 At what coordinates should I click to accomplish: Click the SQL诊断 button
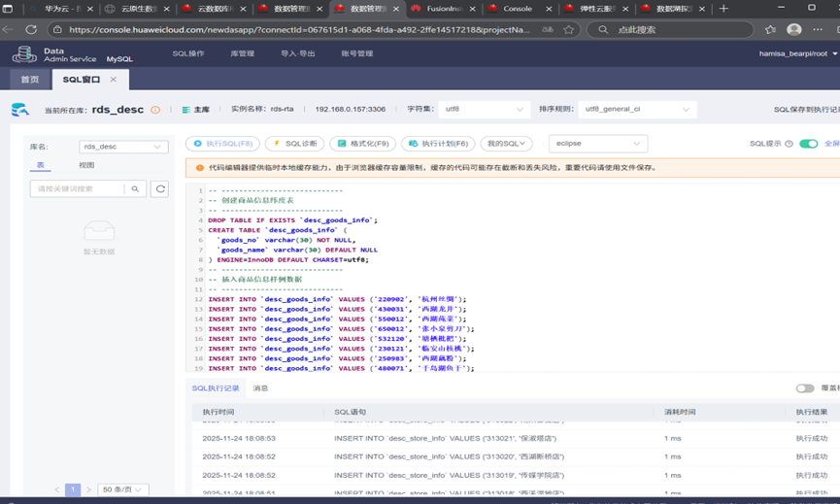(x=294, y=144)
